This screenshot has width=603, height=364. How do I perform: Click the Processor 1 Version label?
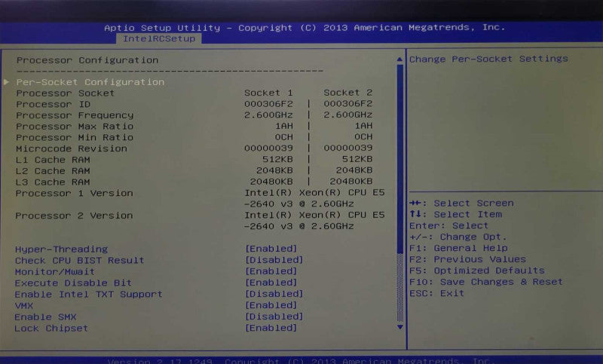[x=74, y=194]
